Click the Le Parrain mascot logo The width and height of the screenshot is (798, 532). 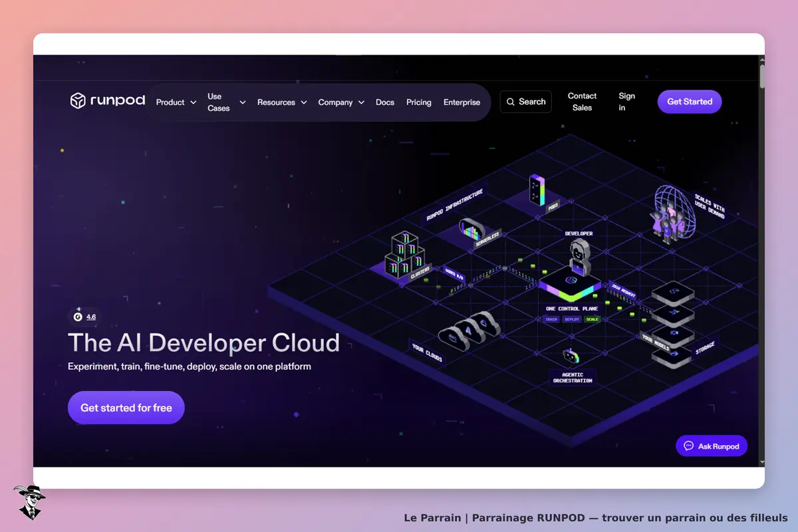pyautogui.click(x=29, y=501)
